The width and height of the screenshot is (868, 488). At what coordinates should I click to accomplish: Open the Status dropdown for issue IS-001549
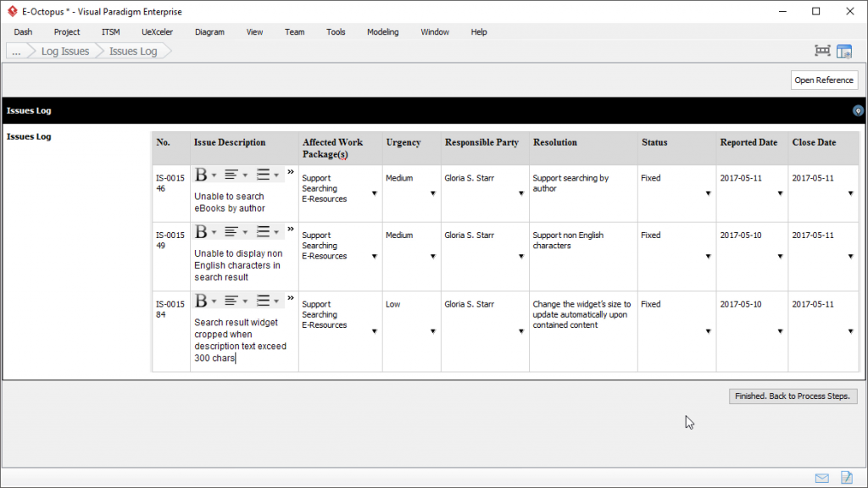coord(708,258)
